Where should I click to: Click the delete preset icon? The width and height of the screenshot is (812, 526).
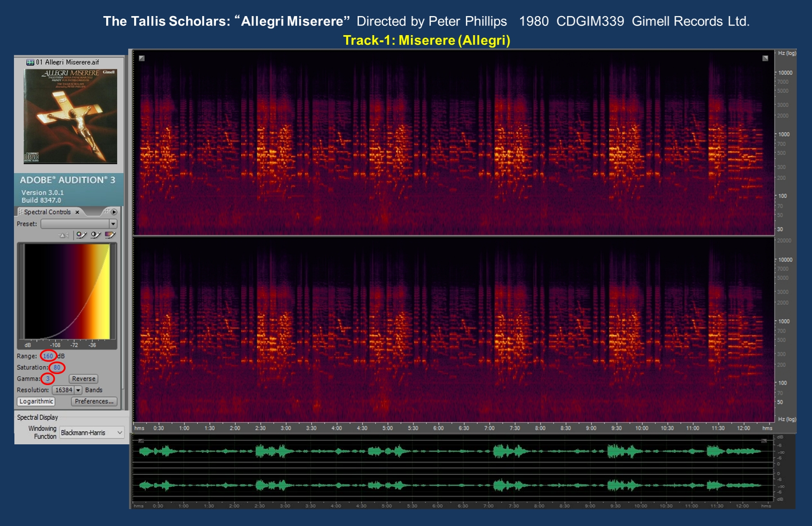tap(64, 235)
